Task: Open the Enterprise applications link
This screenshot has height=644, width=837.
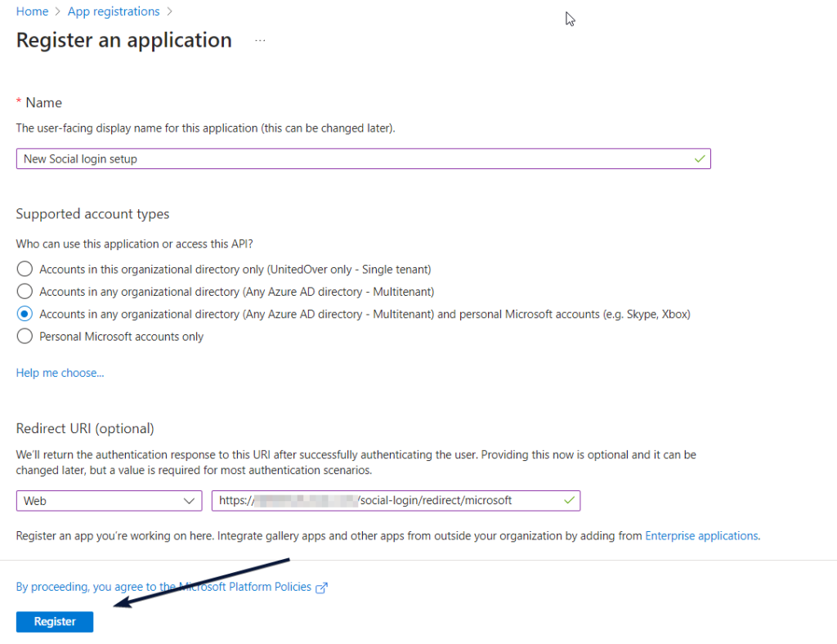Action: tap(701, 536)
